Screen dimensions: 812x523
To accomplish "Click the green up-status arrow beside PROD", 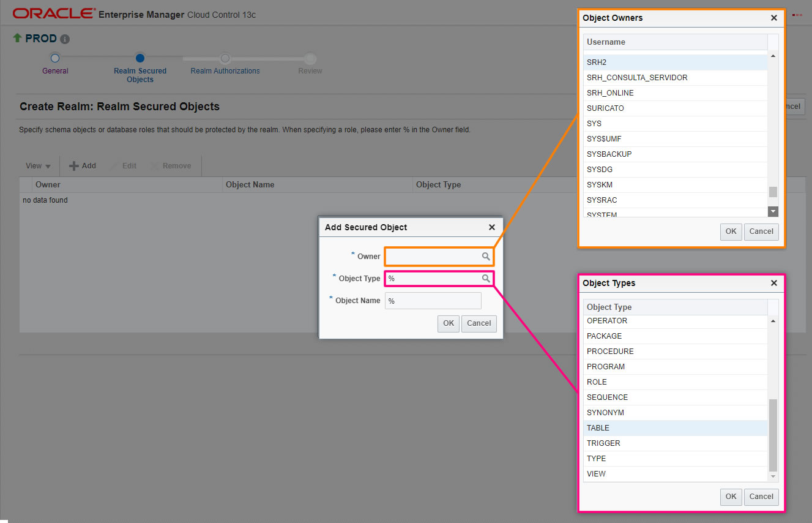I will pos(17,39).
